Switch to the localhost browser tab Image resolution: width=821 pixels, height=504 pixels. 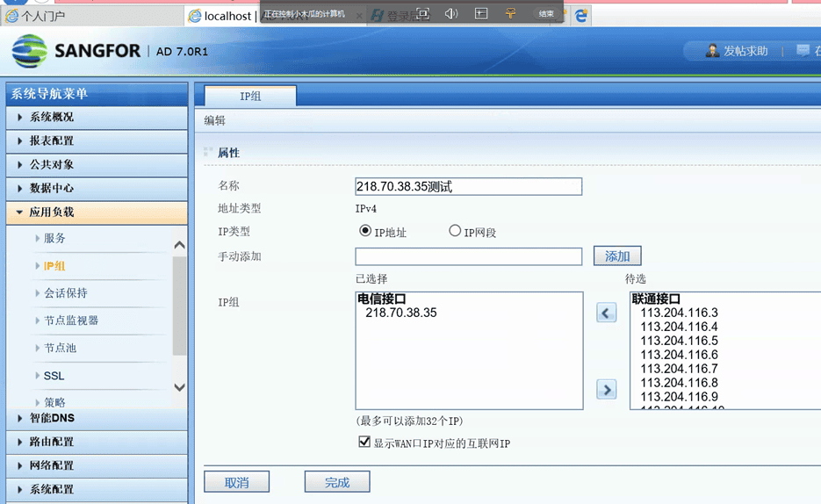222,16
